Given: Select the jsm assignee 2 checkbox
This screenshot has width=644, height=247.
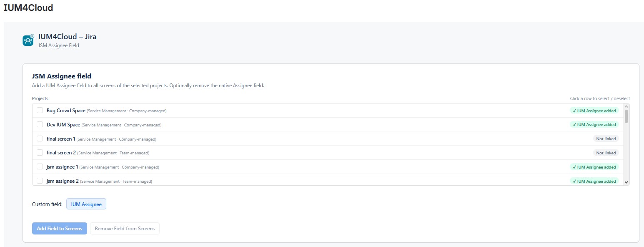Looking at the screenshot, I should pos(40,181).
